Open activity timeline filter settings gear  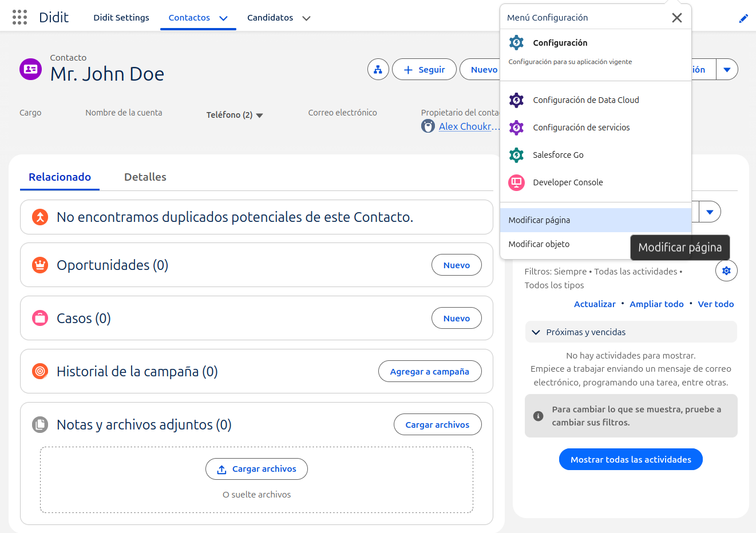click(x=726, y=271)
